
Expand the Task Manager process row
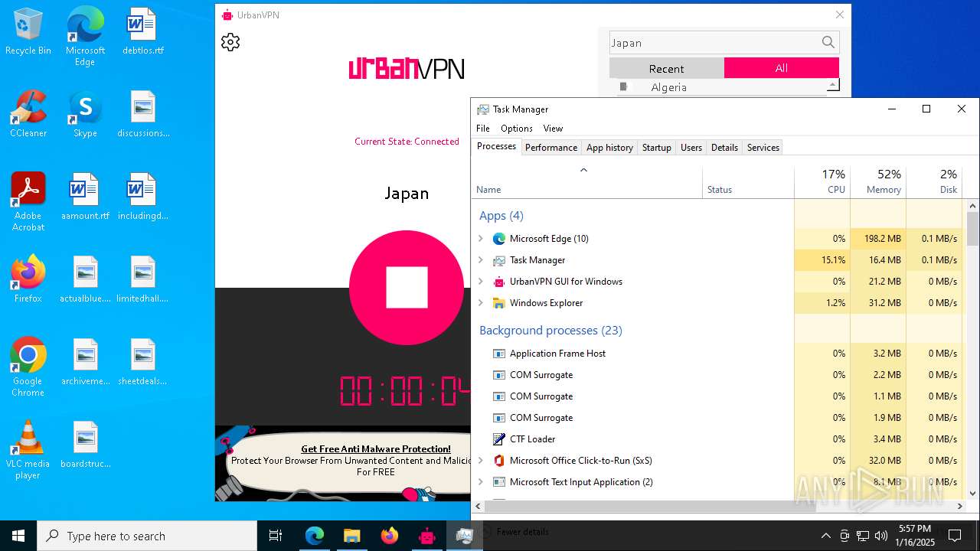pyautogui.click(x=481, y=260)
